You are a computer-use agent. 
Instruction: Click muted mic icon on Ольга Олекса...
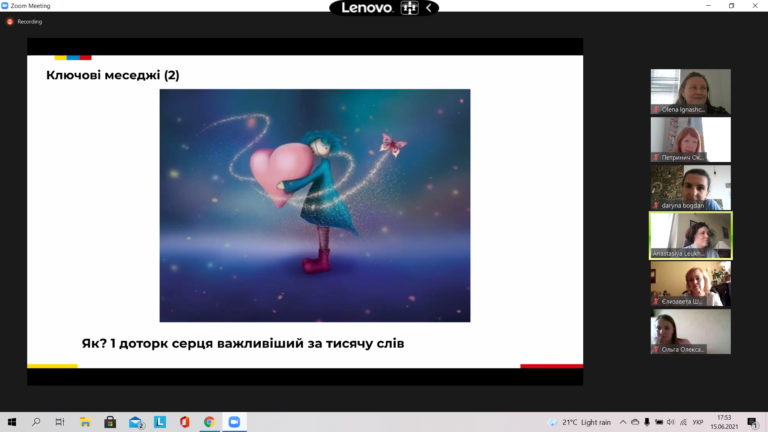(x=656, y=350)
